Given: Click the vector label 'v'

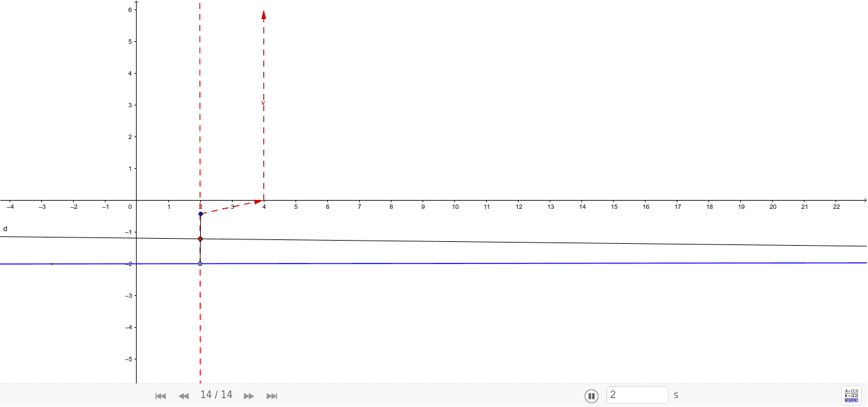Looking at the screenshot, I should tap(262, 103).
